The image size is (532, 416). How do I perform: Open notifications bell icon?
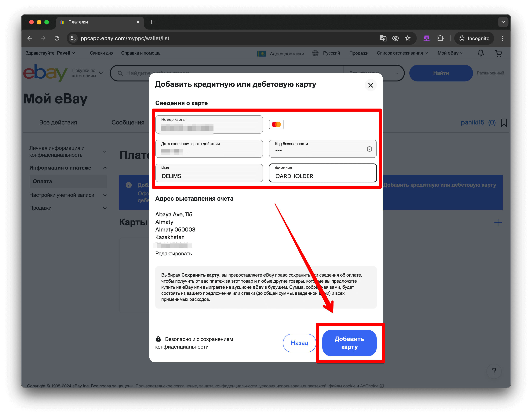click(x=480, y=53)
